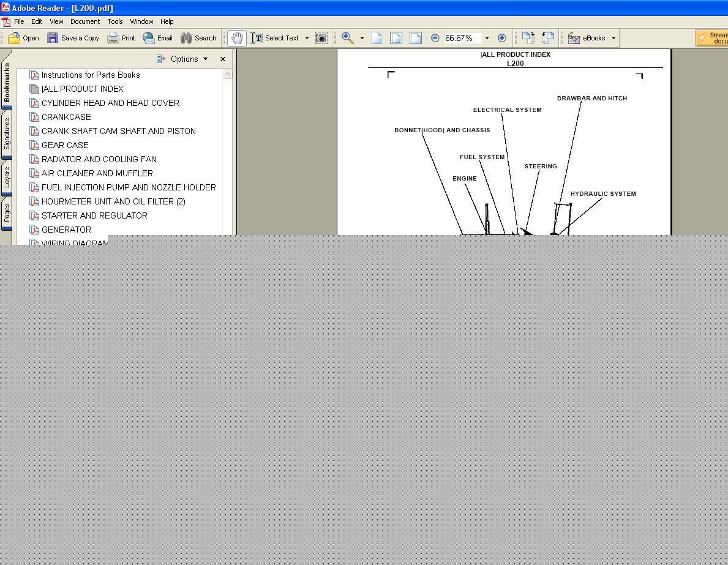This screenshot has width=728, height=565.
Task: Open the File menu
Action: 19,21
